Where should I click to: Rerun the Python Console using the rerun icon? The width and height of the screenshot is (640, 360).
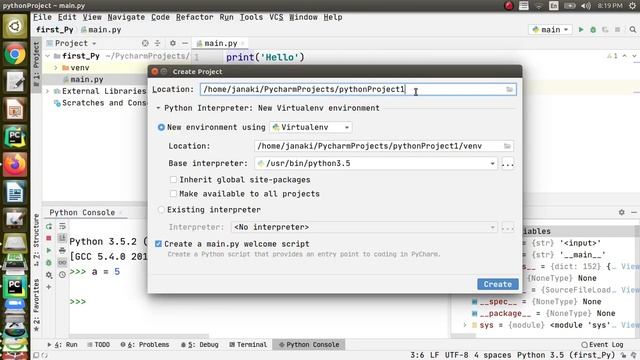tap(49, 226)
